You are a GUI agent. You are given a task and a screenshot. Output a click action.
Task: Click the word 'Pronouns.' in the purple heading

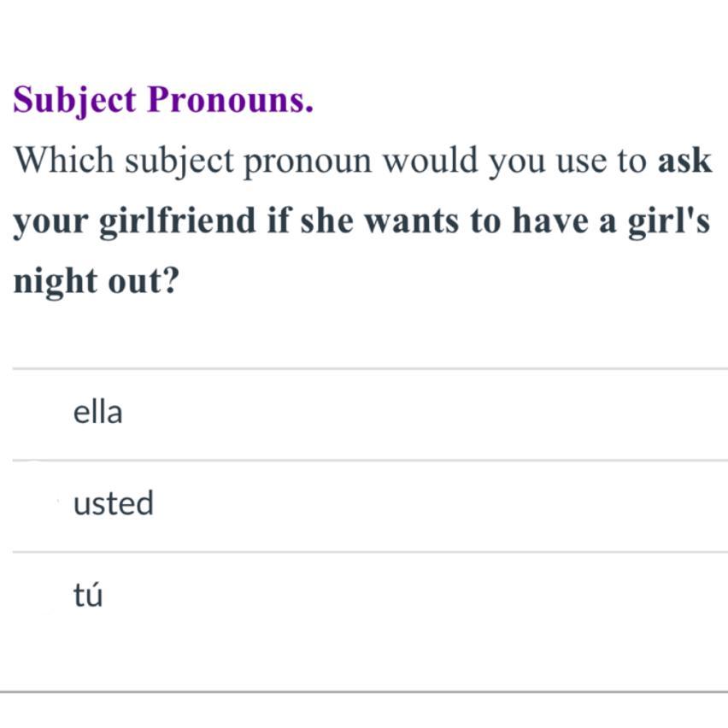click(231, 101)
